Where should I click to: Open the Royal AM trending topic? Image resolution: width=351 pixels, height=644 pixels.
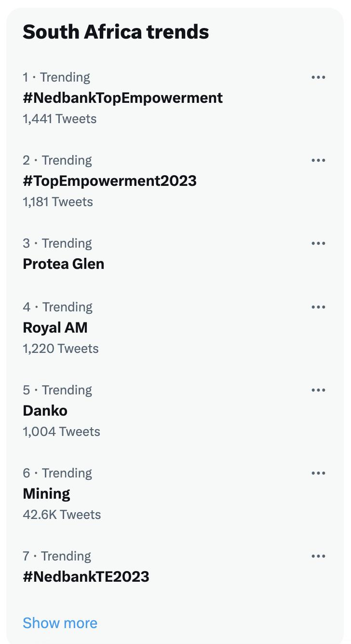(55, 328)
